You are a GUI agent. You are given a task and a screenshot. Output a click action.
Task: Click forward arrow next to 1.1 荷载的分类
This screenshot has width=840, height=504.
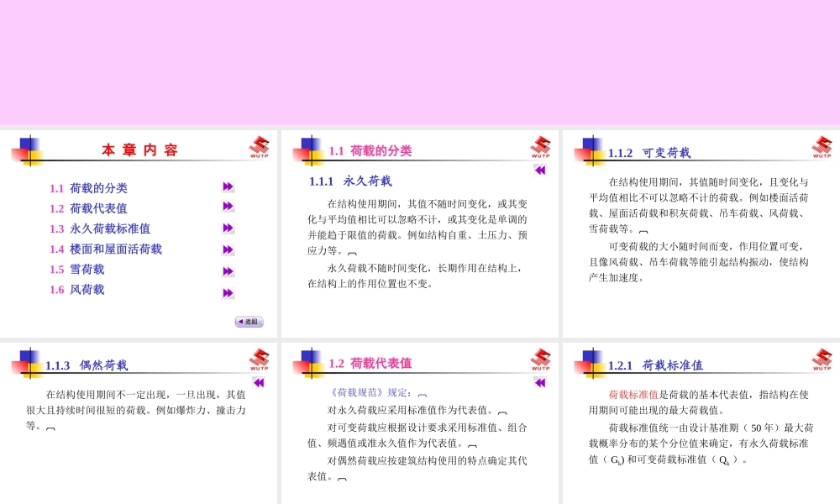tap(228, 186)
